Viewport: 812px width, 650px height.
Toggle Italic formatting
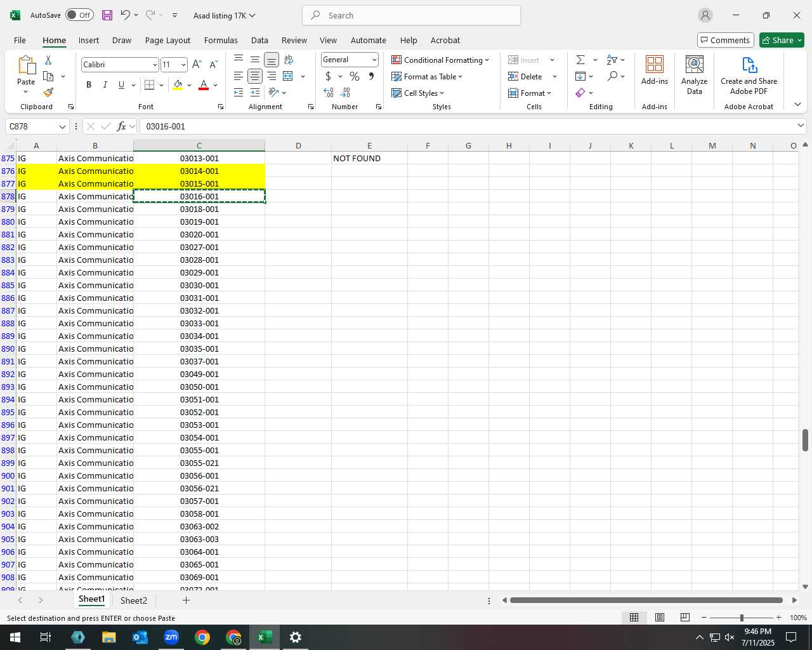105,84
